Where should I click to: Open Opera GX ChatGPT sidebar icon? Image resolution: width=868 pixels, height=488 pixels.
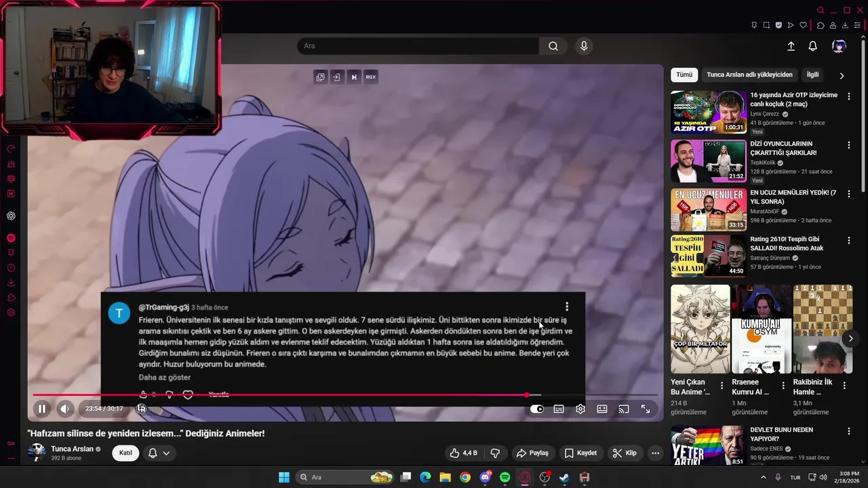point(11,216)
